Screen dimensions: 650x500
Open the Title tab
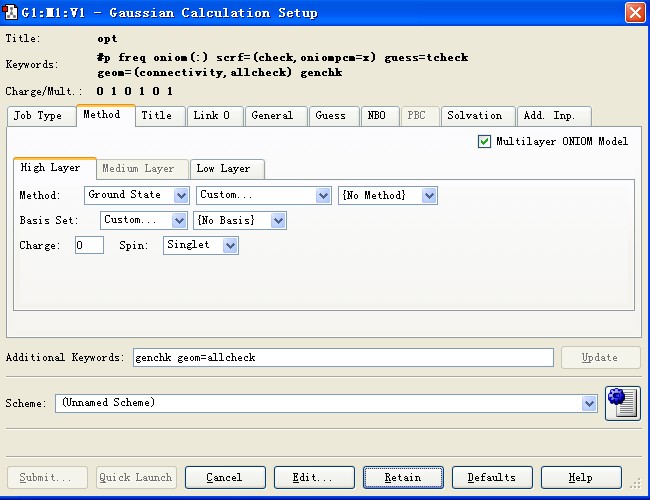pyautogui.click(x=160, y=116)
